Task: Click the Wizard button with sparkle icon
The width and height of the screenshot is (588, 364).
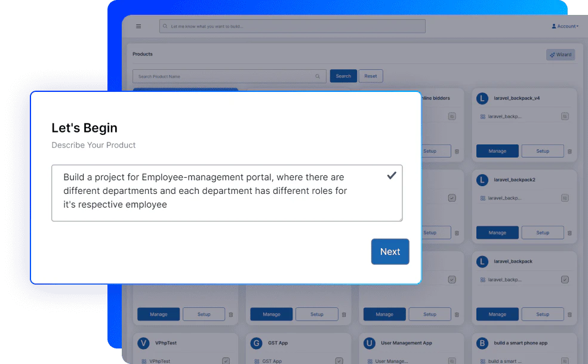Action: pyautogui.click(x=560, y=54)
